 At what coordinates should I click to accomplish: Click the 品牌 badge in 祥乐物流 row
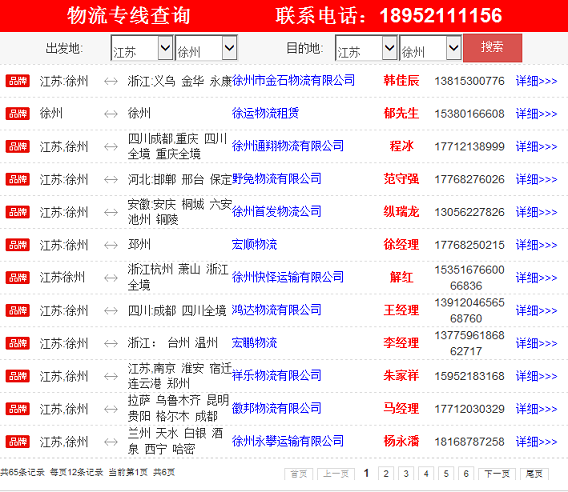(17, 376)
